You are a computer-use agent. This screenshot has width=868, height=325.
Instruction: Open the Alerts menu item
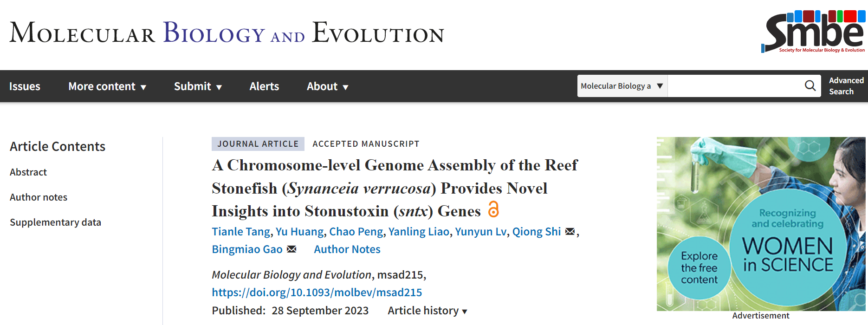point(264,86)
